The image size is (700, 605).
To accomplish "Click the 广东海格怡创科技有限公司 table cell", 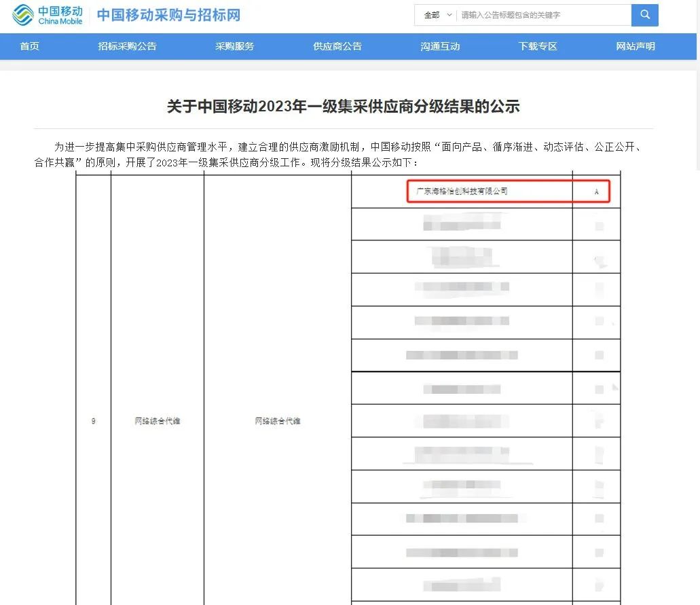I will pos(462,191).
